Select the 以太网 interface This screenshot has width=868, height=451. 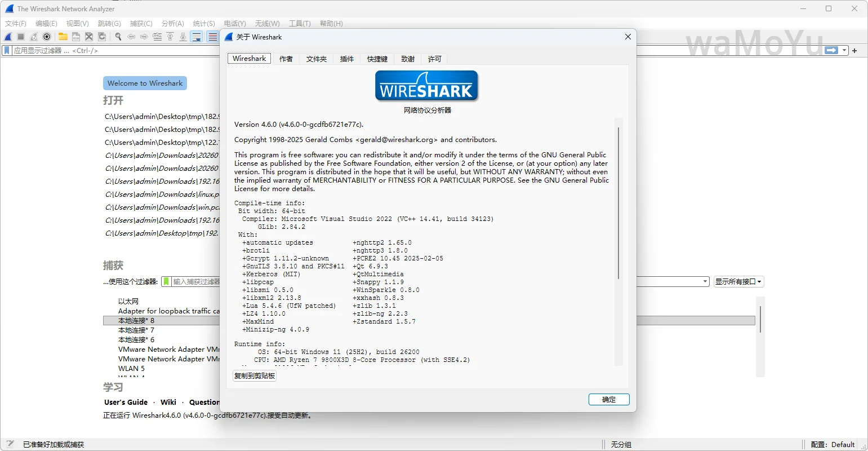[128, 301]
